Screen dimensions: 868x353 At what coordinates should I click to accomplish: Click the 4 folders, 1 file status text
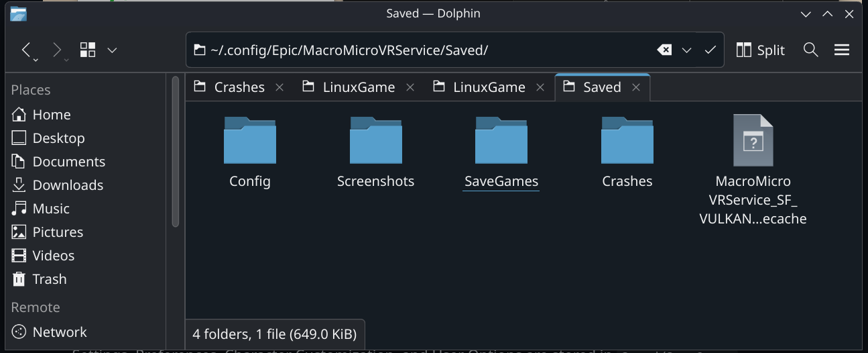[x=275, y=334]
